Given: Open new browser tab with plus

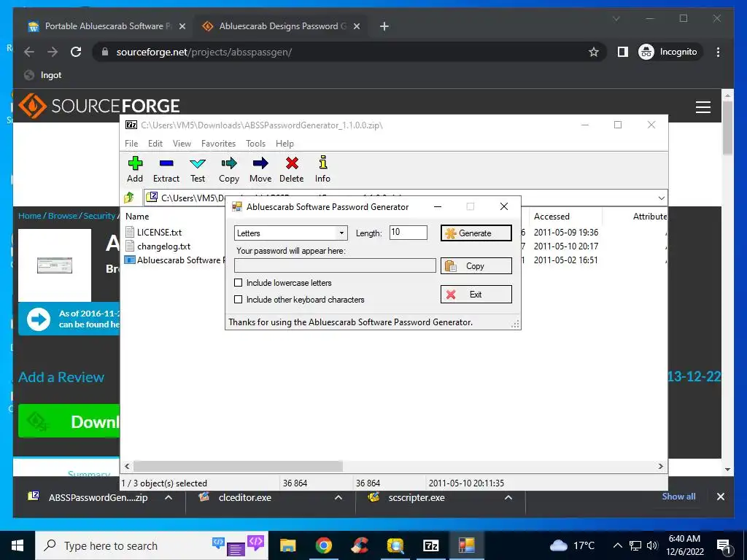Looking at the screenshot, I should tap(384, 27).
